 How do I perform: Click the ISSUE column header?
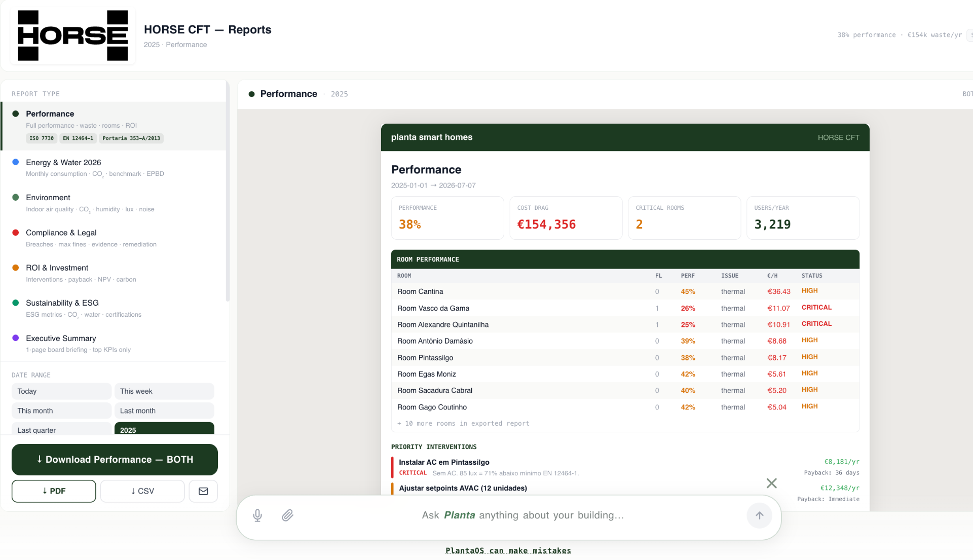pos(730,276)
